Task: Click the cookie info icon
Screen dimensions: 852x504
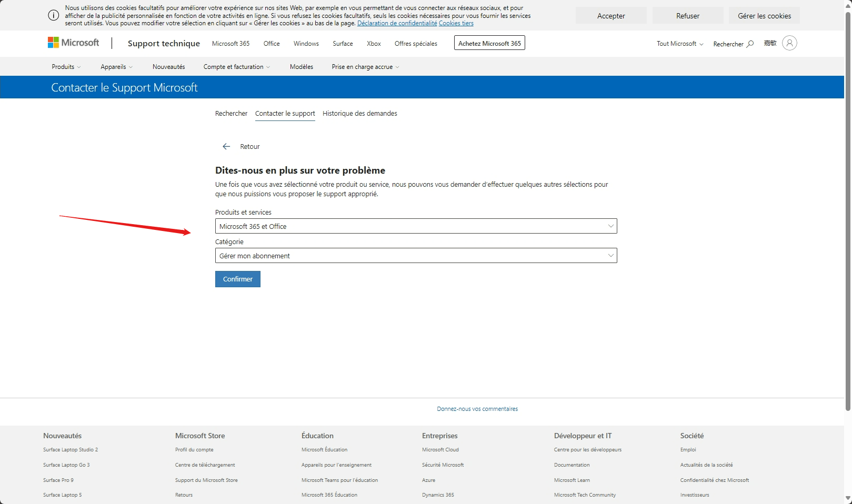Action: 53,15
